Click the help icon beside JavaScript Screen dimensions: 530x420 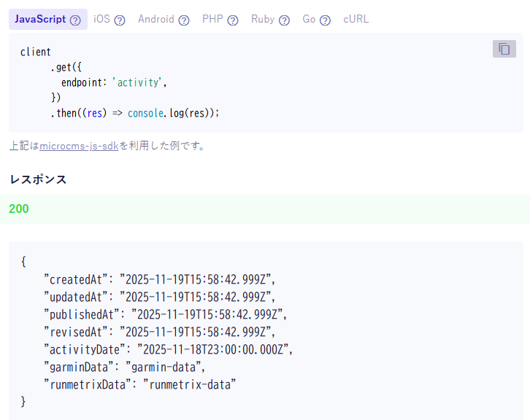75,20
